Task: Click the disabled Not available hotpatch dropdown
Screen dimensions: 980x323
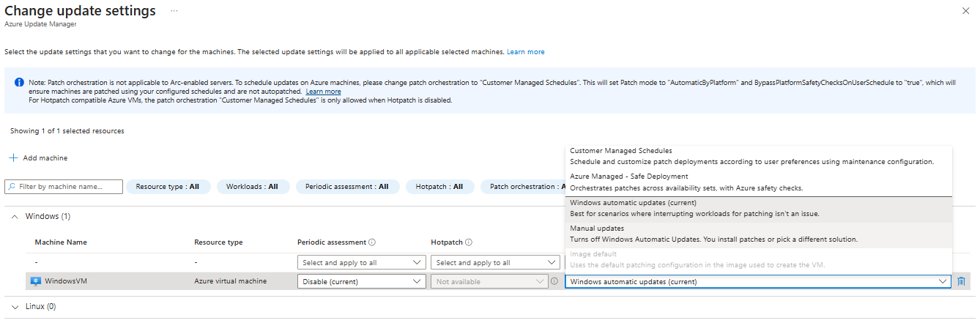Action: 489,281
